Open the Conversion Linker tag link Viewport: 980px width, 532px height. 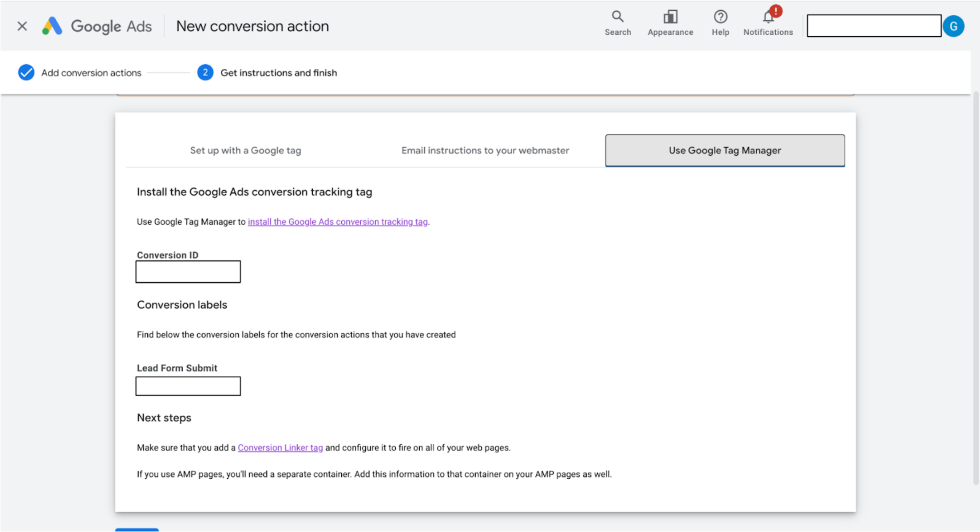pyautogui.click(x=280, y=448)
